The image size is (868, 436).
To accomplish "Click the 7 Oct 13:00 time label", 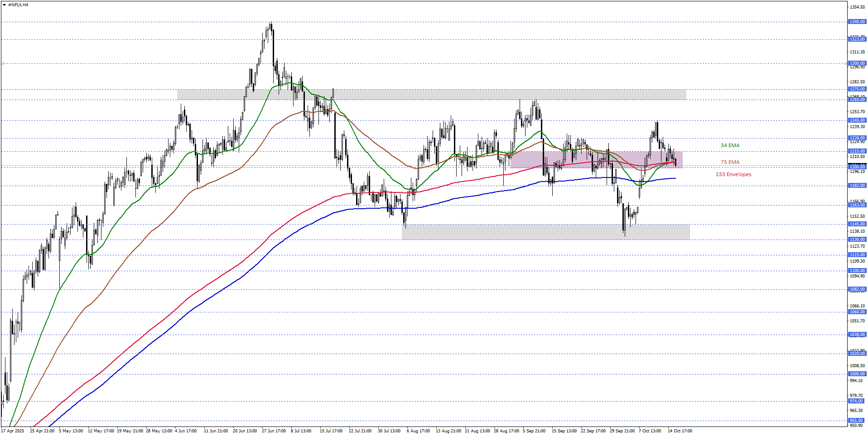I will pos(650,431).
